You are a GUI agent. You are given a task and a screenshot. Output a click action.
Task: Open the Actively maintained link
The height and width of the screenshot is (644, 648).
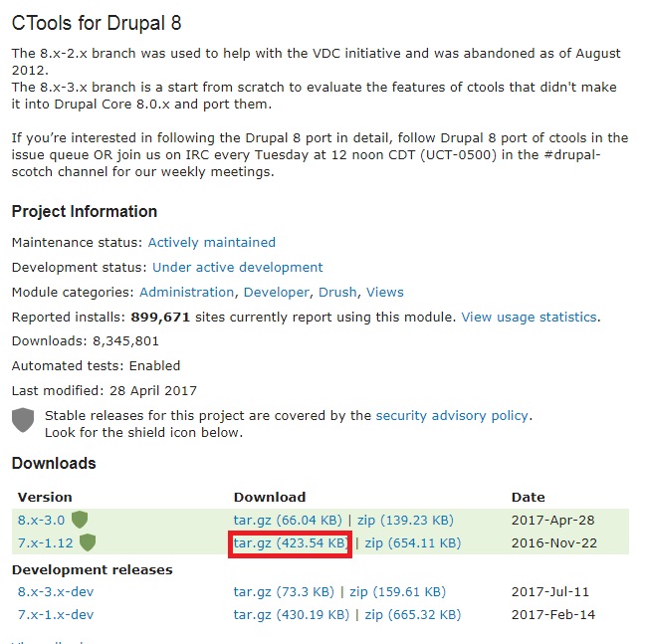point(212,242)
